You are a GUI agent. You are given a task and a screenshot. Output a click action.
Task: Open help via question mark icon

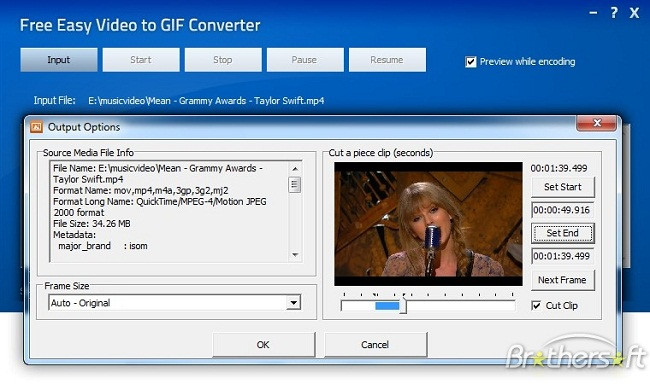(614, 13)
